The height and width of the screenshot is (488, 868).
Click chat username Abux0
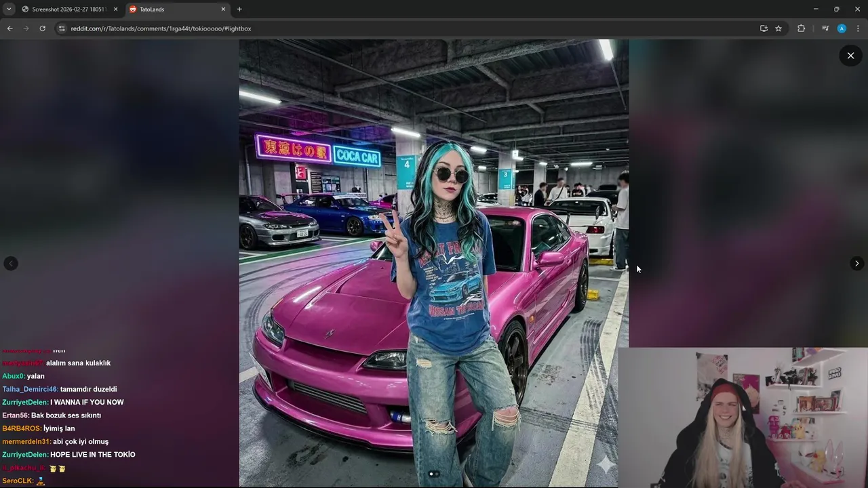pos(14,376)
